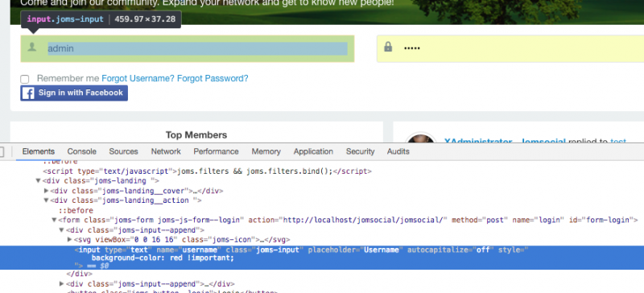Click the password input field

[510, 48]
